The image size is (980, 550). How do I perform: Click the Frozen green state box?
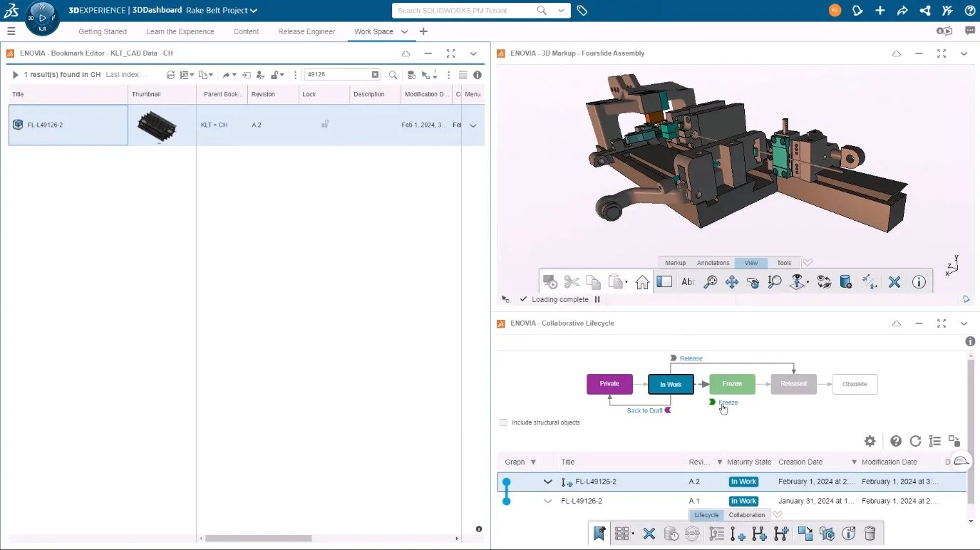[732, 384]
